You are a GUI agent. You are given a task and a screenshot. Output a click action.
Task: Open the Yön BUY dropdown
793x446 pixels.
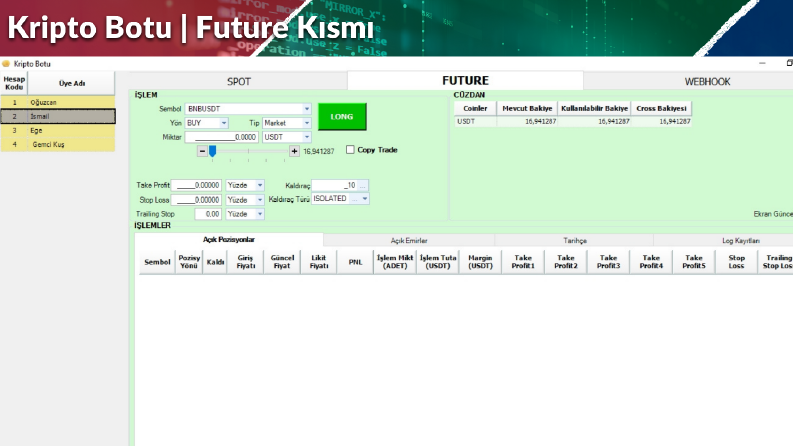click(x=224, y=123)
